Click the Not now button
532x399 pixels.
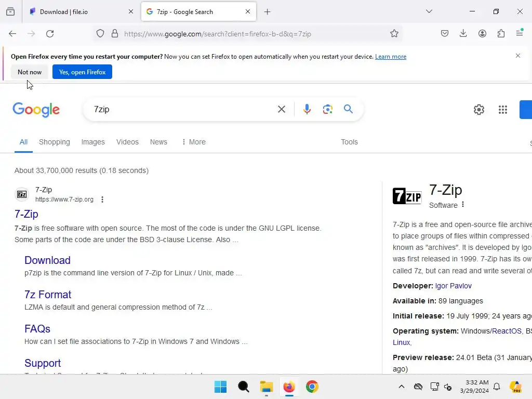pos(30,72)
